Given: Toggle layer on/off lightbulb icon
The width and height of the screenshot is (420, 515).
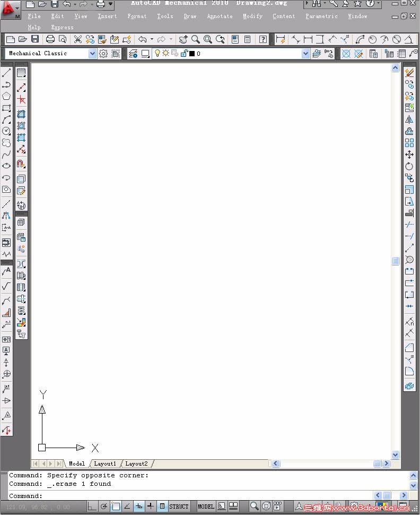Looking at the screenshot, I should pos(157,53).
